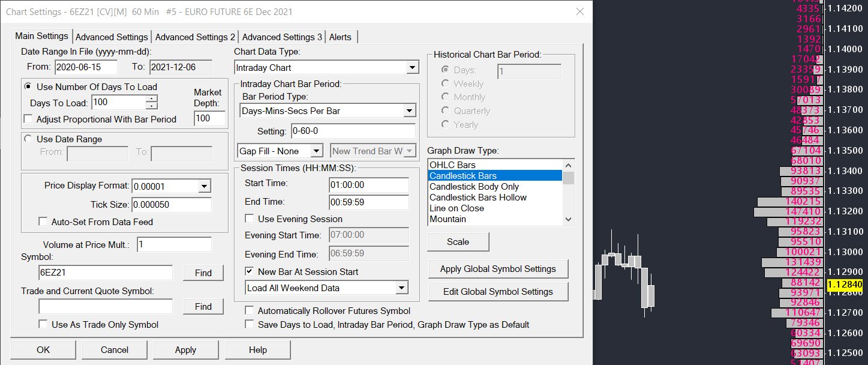
Task: Click the Tick Size input field
Action: (171, 205)
